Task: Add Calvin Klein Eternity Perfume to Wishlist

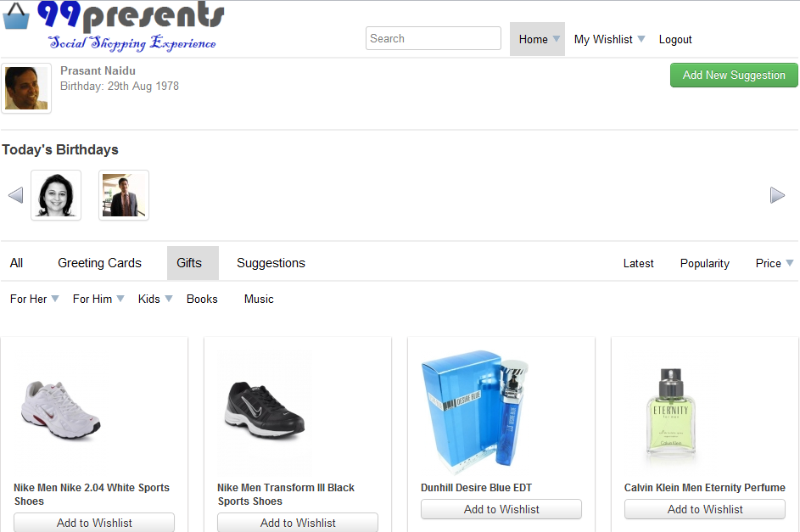Action: coord(705,509)
